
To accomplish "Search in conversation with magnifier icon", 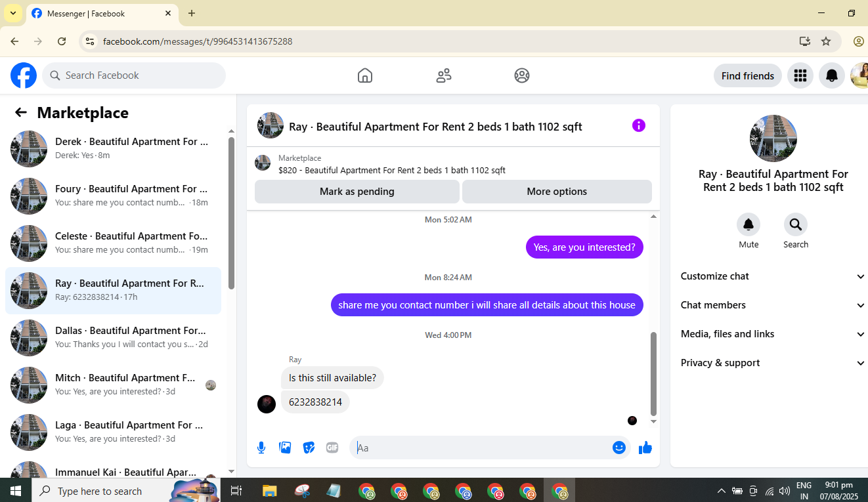I will pos(796,225).
